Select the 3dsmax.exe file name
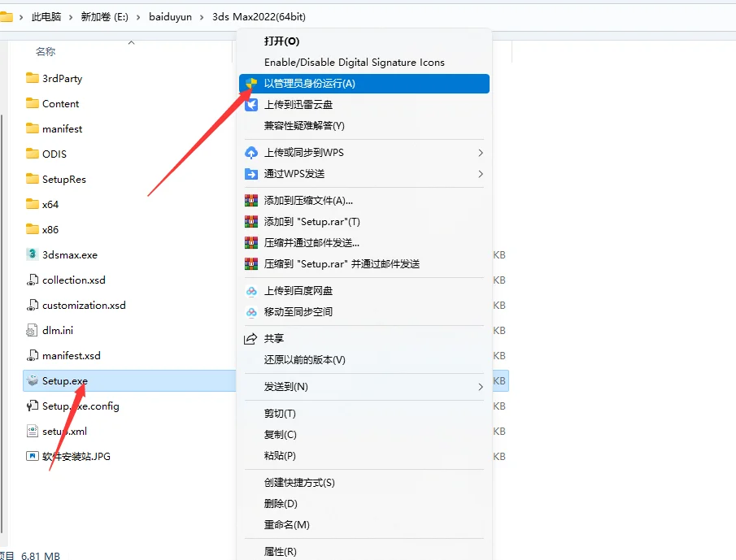 pos(70,254)
